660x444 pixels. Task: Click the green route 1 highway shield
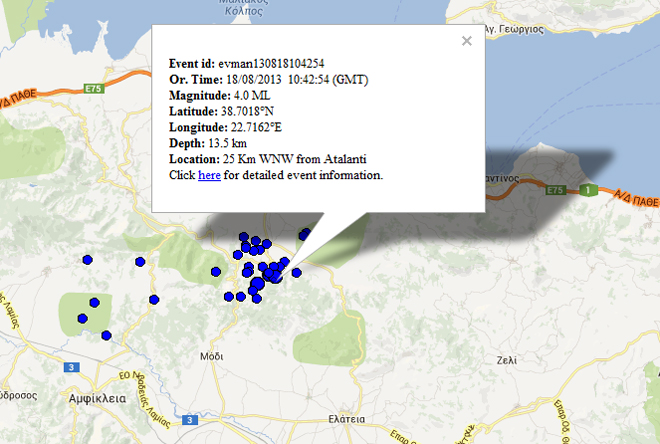coord(591,190)
